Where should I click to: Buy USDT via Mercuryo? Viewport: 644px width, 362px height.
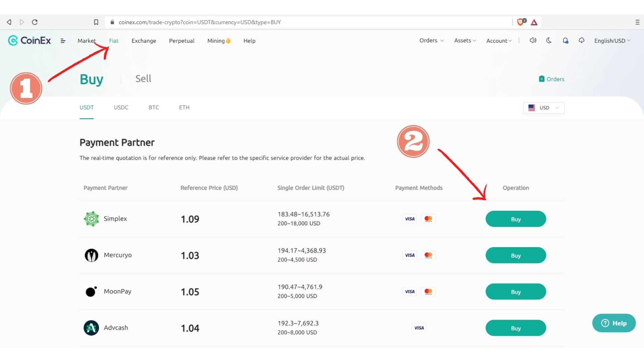point(516,255)
